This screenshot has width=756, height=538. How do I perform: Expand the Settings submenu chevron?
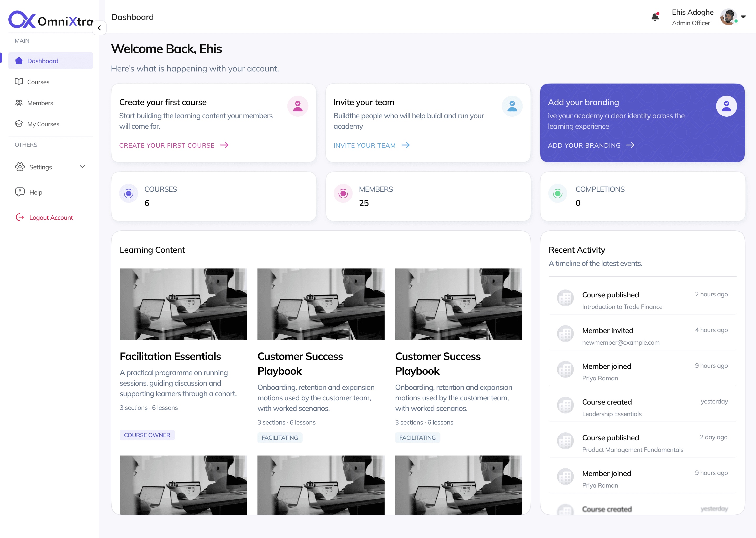tap(82, 167)
